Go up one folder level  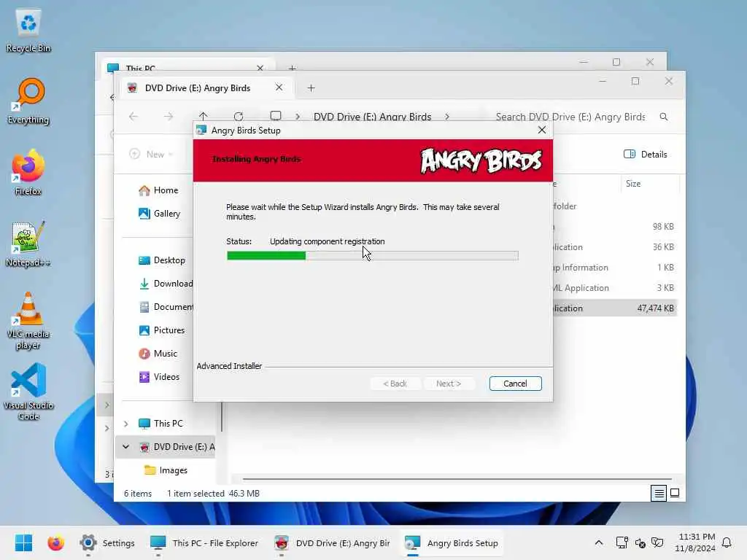tap(204, 117)
